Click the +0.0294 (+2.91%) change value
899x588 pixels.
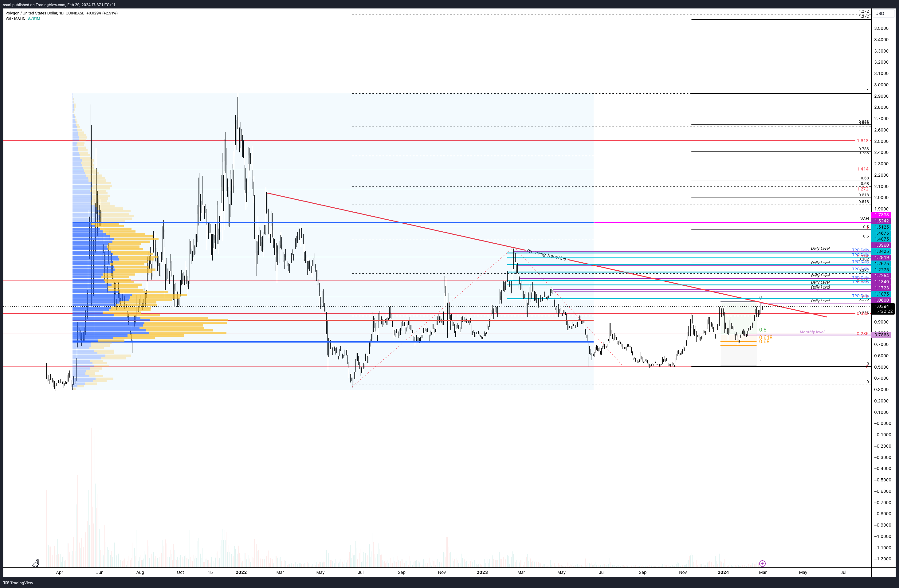click(x=102, y=13)
